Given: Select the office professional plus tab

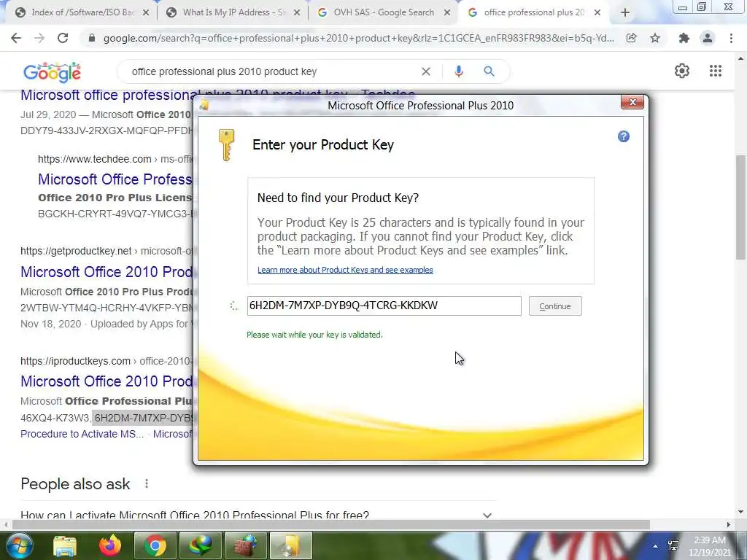Looking at the screenshot, I should click(x=535, y=13).
